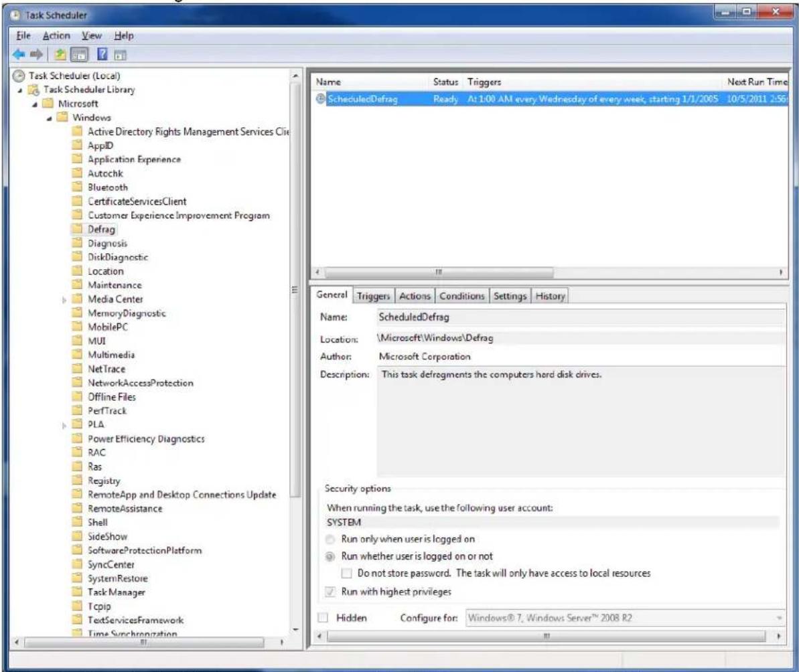The height and width of the screenshot is (672, 799).
Task: Toggle the Show/Hide Console Tree icon
Action: pos(78,54)
